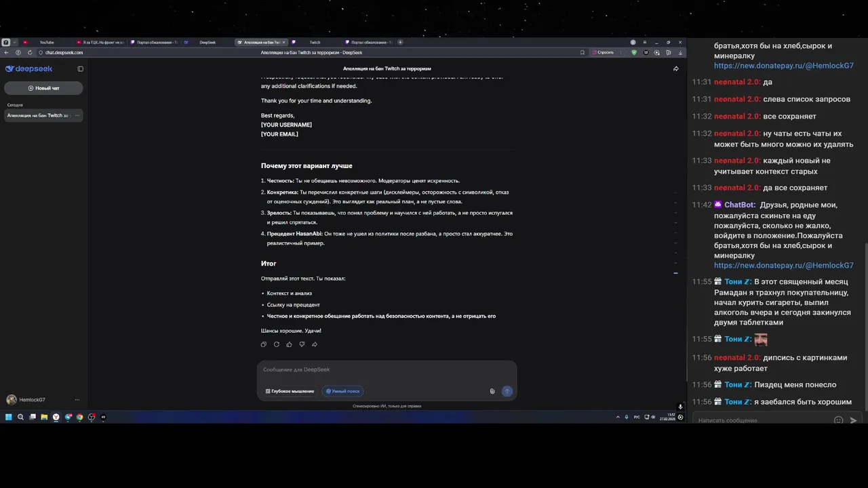
Task: Start a new chat with Новый чат
Action: (x=43, y=88)
